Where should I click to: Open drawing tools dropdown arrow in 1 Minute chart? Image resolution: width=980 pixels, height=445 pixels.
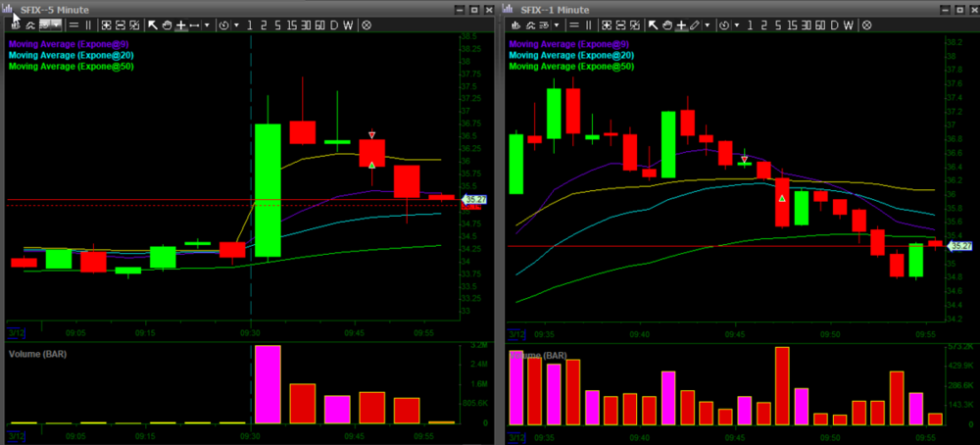point(706,24)
